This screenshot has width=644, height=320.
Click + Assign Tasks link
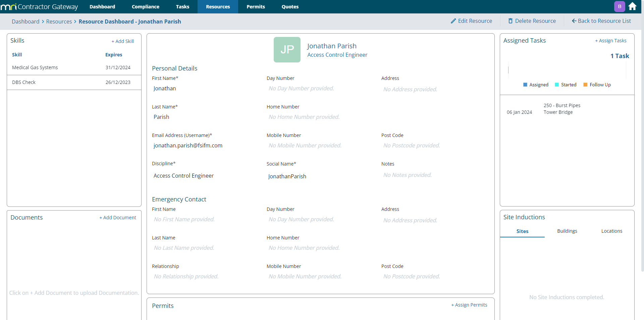pos(610,41)
